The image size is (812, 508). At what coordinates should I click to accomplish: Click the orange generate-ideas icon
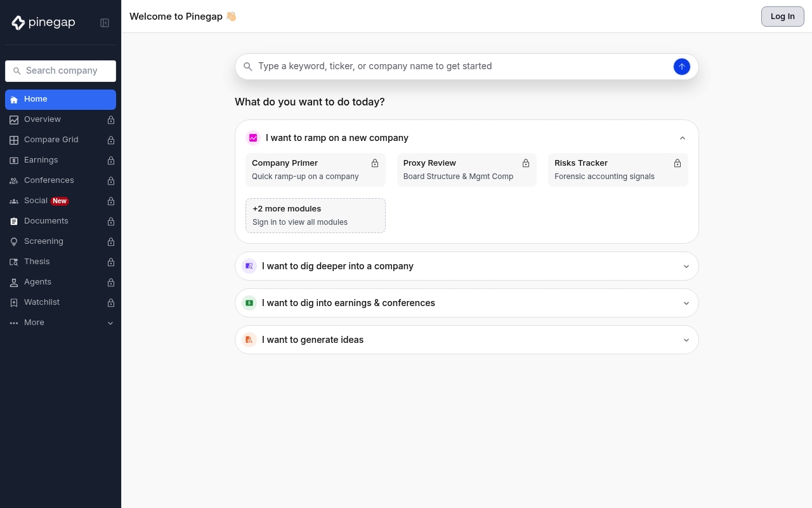(249, 340)
